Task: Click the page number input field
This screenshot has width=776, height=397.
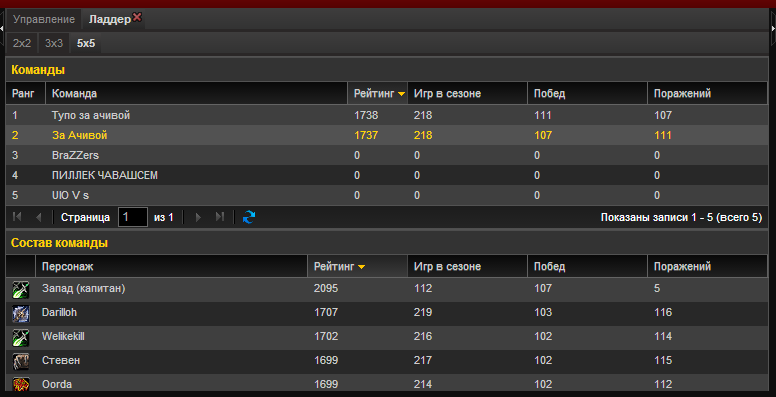Action: point(133,217)
